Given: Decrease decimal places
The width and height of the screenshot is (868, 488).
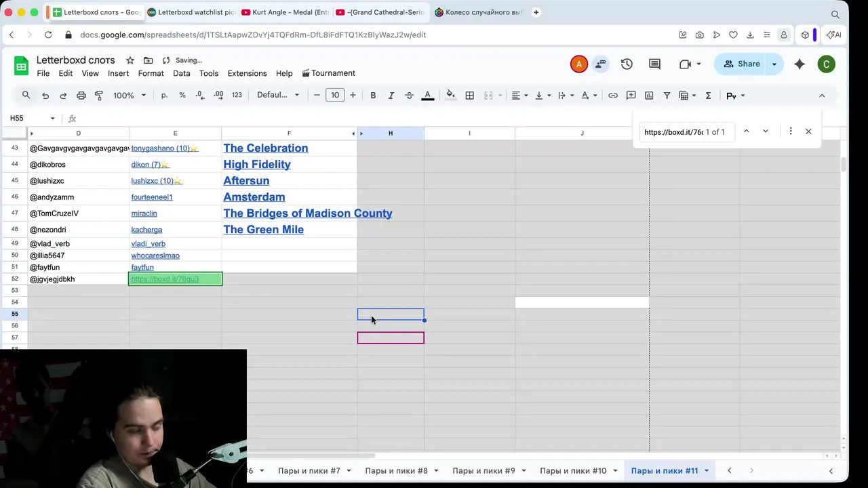Looking at the screenshot, I should point(200,96).
